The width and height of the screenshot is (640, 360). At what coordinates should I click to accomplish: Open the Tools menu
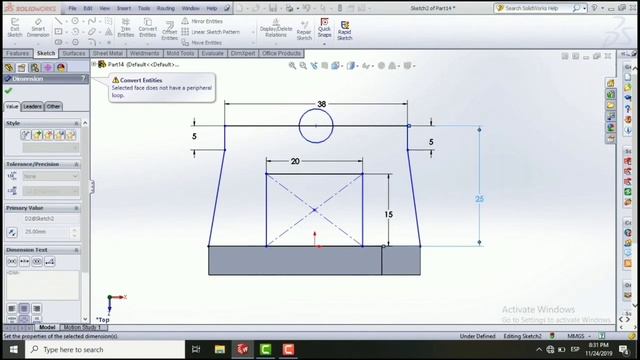(x=144, y=8)
